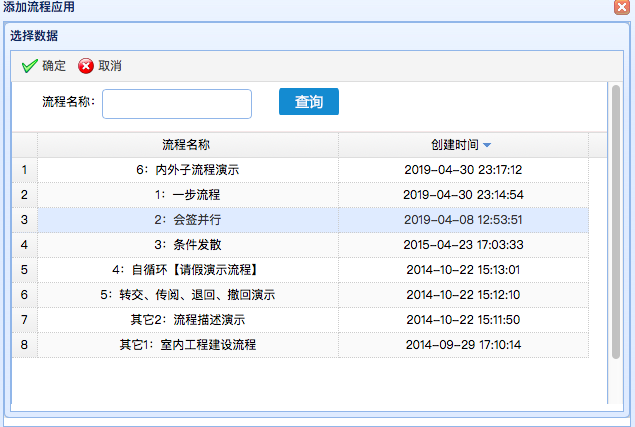The height and width of the screenshot is (427, 635).
Task: Click the 查询 search button
Action: click(309, 102)
